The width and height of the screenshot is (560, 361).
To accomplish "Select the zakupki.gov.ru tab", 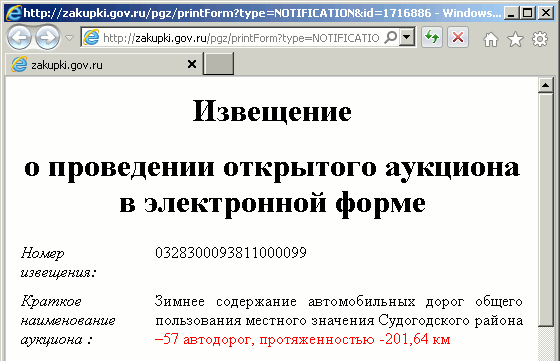I will pyautogui.click(x=104, y=65).
